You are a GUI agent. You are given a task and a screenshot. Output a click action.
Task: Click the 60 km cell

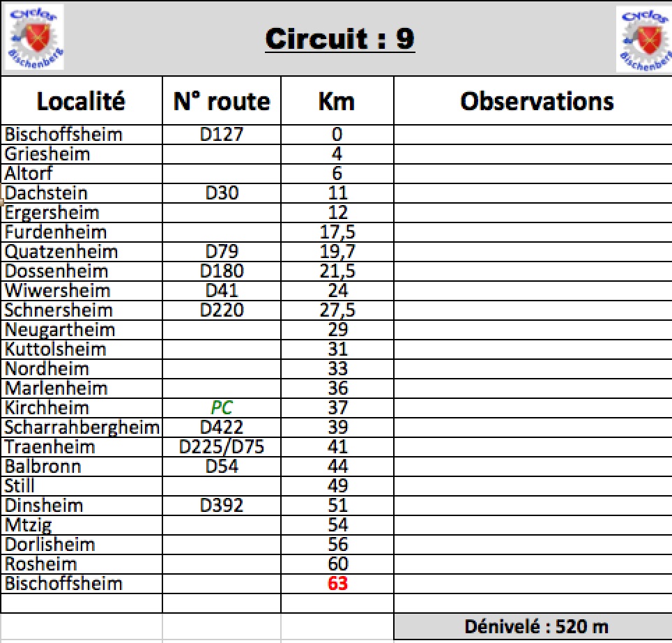pyautogui.click(x=337, y=564)
